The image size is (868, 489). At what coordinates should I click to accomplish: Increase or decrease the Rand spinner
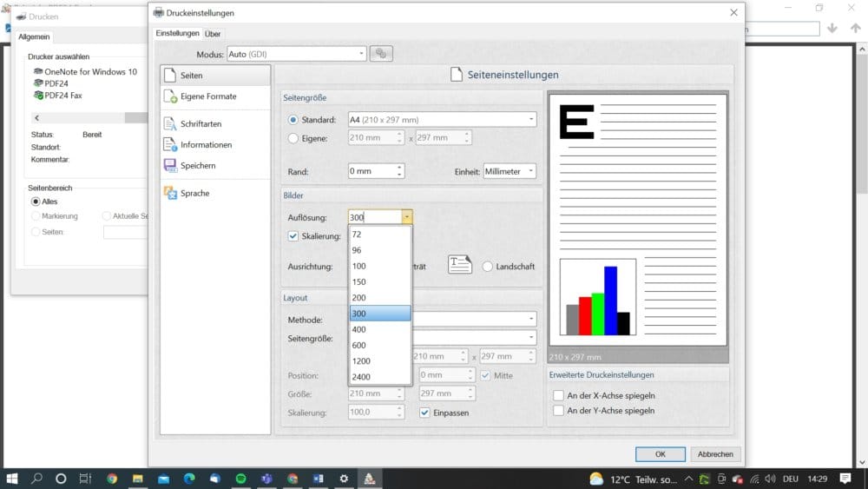click(399, 171)
